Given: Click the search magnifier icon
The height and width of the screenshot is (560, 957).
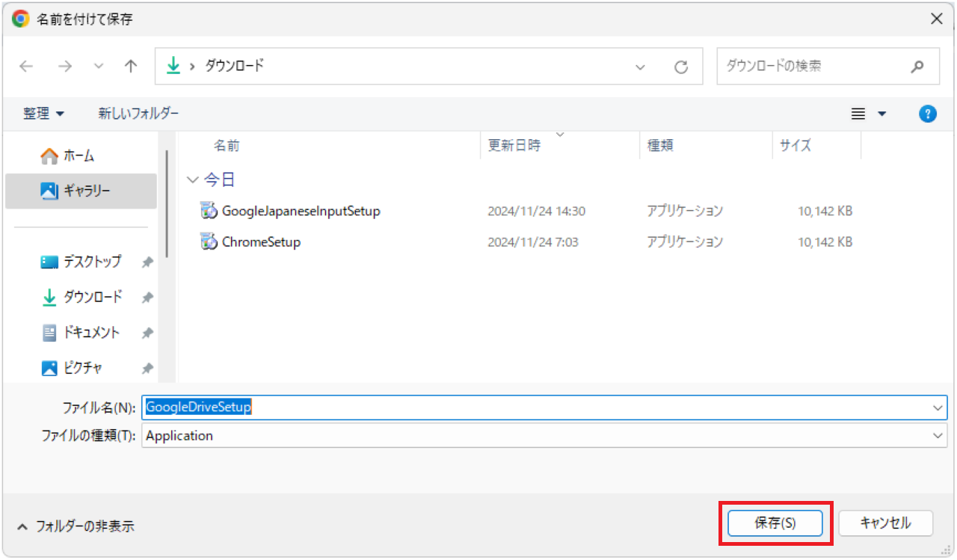Looking at the screenshot, I should tap(917, 67).
